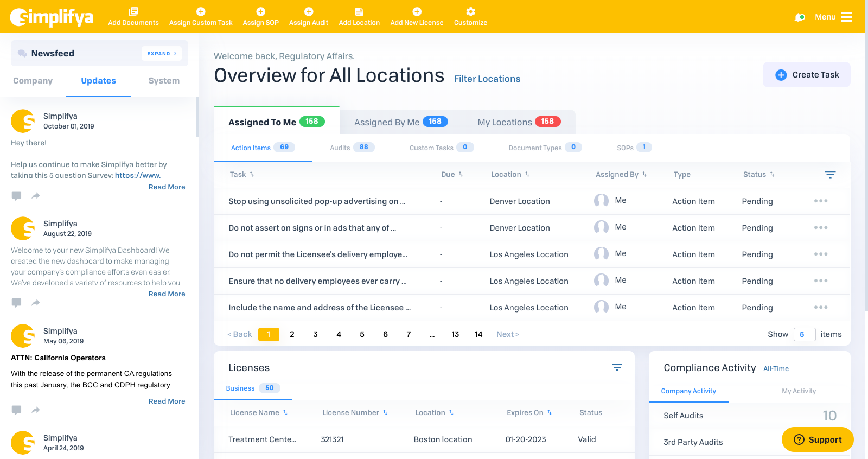Open options for 'Include the name and address' task
The image size is (868, 459).
point(821,307)
